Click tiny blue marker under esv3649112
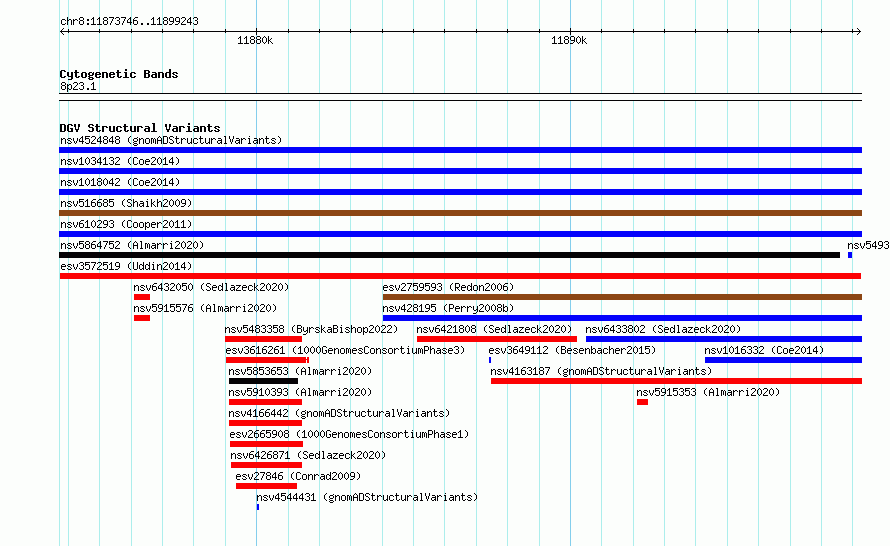Image resolution: width=890 pixels, height=546 pixels. pos(490,360)
